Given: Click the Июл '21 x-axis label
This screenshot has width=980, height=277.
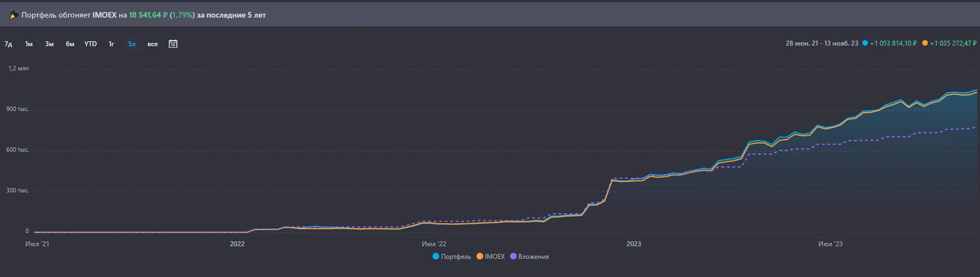Looking at the screenshot, I should tap(37, 243).
